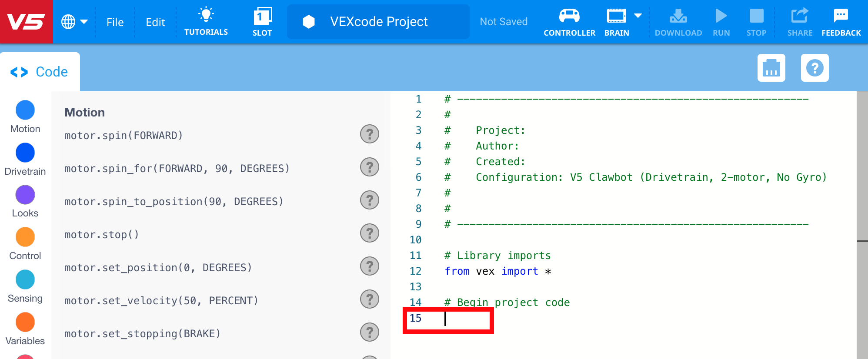This screenshot has height=359, width=868.
Task: Click the V5 logo in the top corner
Action: (26, 22)
